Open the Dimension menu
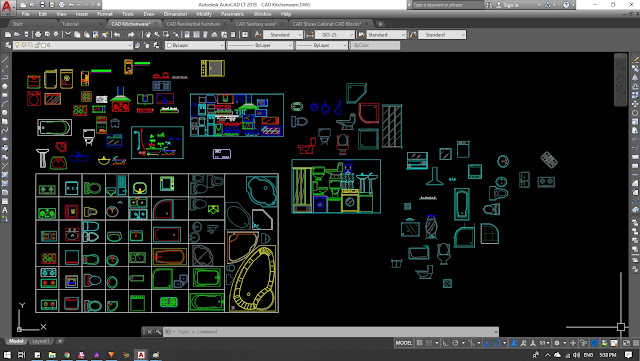Viewport: 640px width, 361px height. tap(175, 14)
